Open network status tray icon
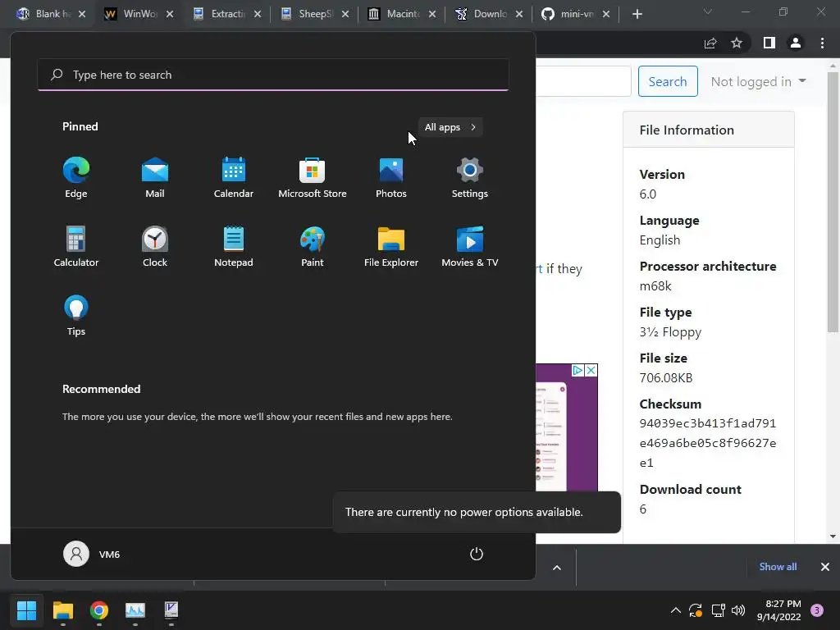Screen dimensions: 840x630 [x=718, y=610]
